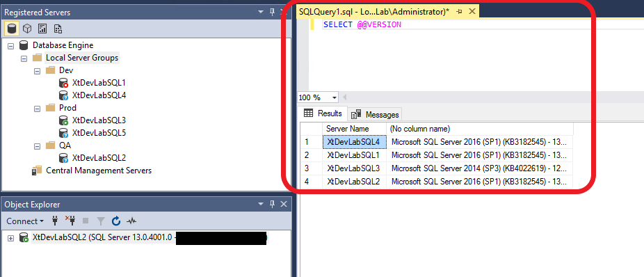Select the Prod folder
This screenshot has width=644, height=277.
click(x=67, y=108)
